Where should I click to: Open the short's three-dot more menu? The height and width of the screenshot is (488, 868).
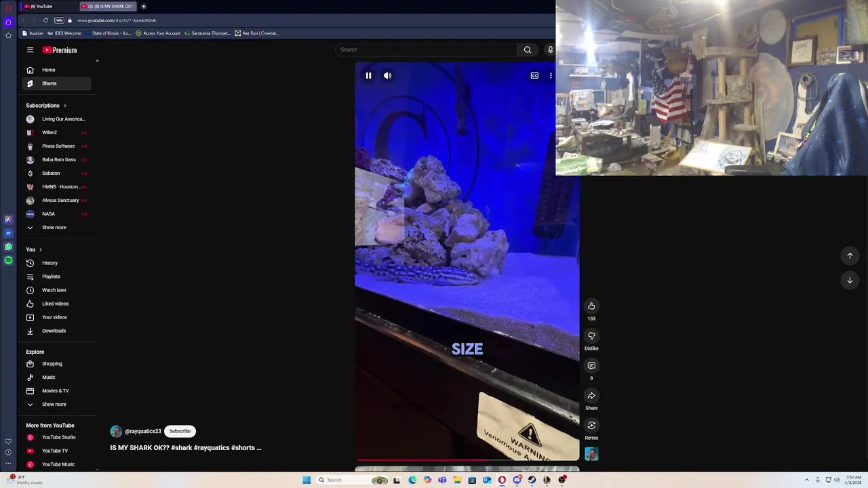[x=551, y=75]
